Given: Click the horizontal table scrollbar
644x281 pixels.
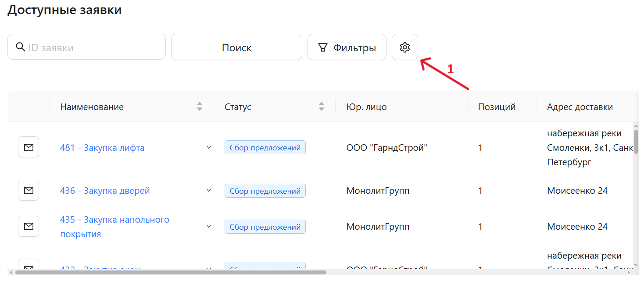Looking at the screenshot, I should coord(171,272).
